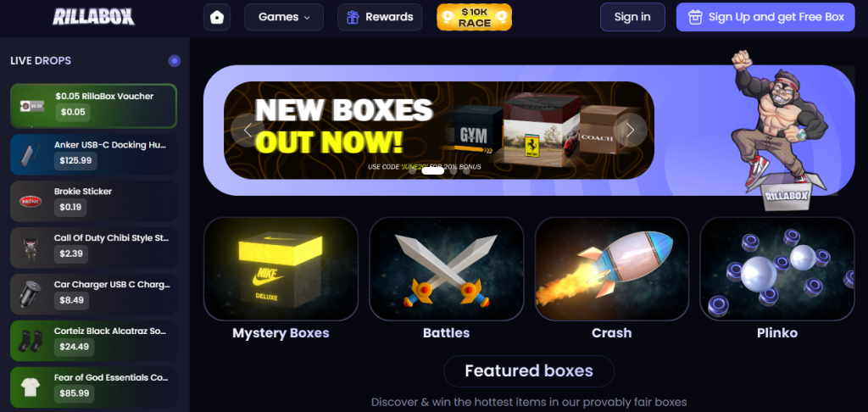The width and height of the screenshot is (868, 412).
Task: Show next banner slide arrow
Action: tap(630, 131)
